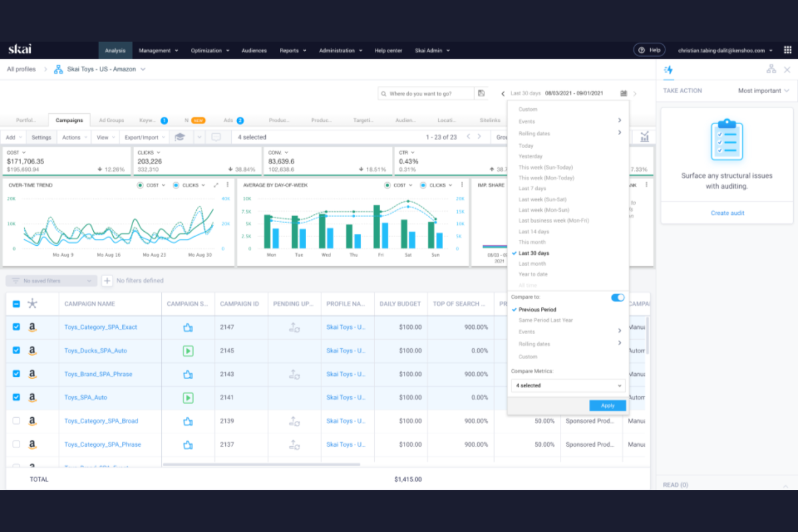Screen dimensions: 798x532
Task: Open the Most important sort dropdown
Action: click(x=763, y=91)
